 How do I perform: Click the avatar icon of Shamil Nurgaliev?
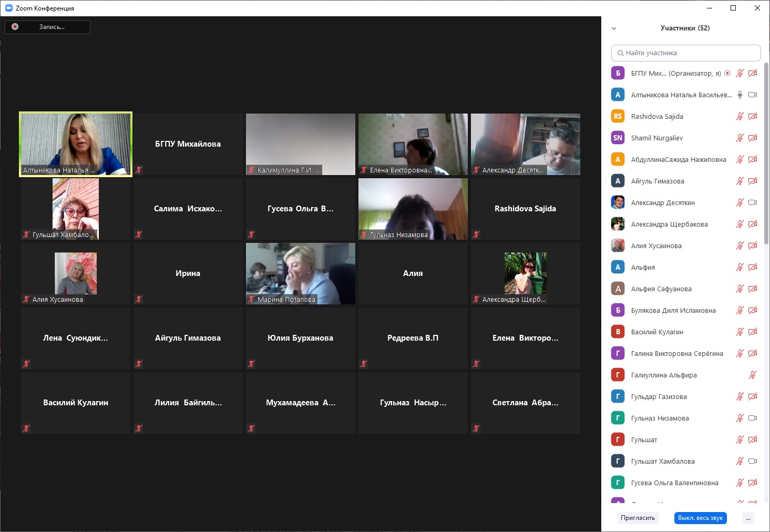618,138
